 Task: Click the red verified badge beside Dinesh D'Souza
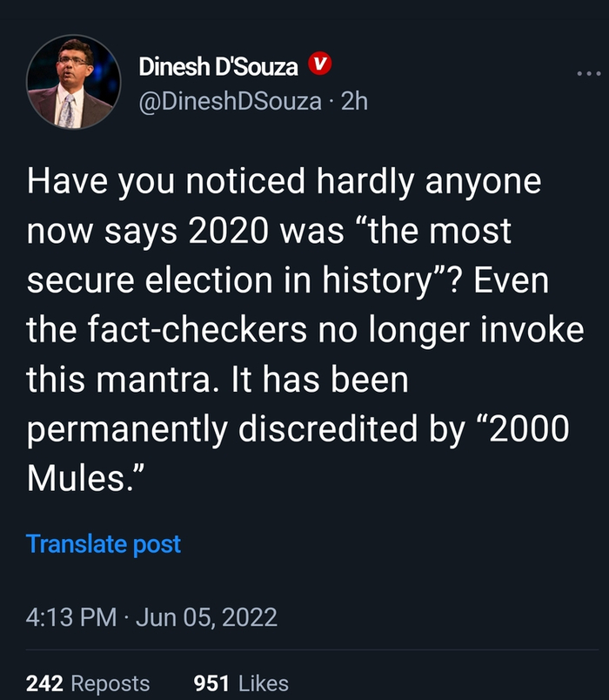(321, 64)
